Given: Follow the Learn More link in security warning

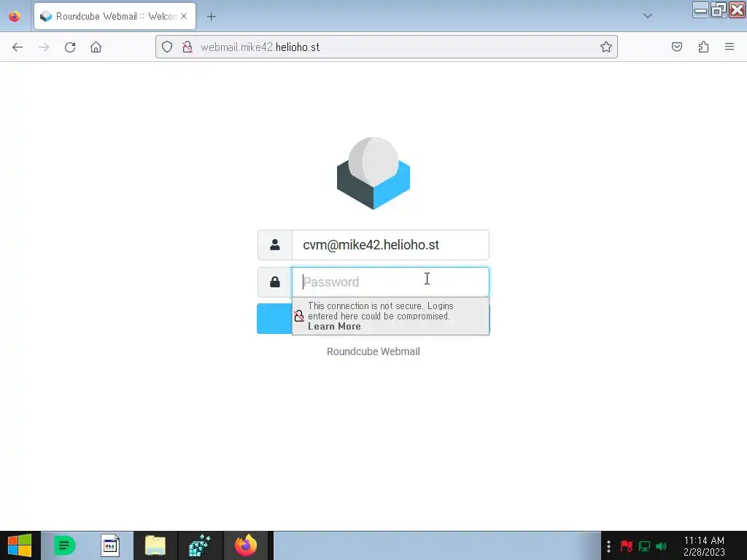Looking at the screenshot, I should tap(334, 327).
